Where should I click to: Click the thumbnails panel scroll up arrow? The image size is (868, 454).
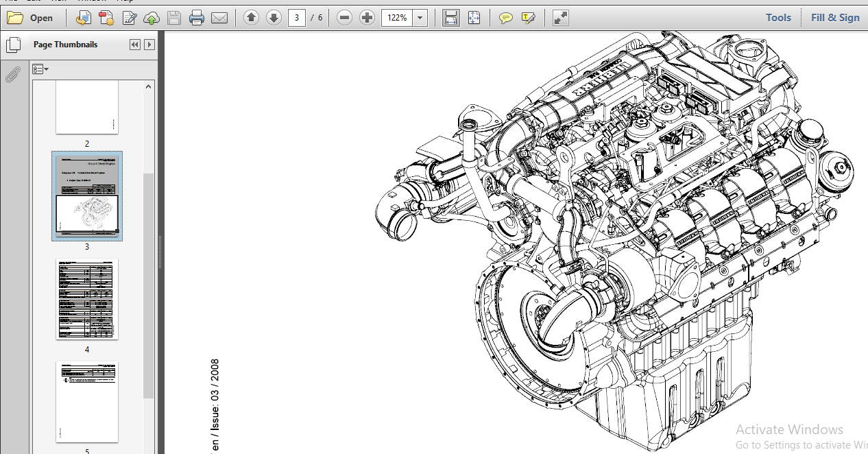pos(149,86)
